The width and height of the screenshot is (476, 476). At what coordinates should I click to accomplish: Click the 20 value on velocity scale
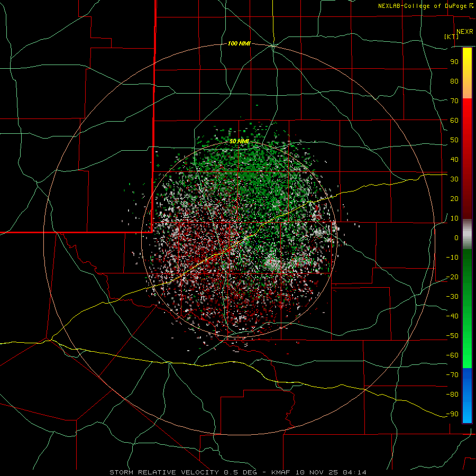(454, 198)
